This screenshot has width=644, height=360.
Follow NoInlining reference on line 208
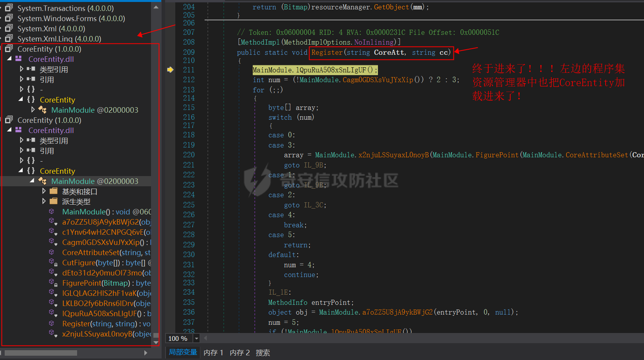tap(374, 42)
